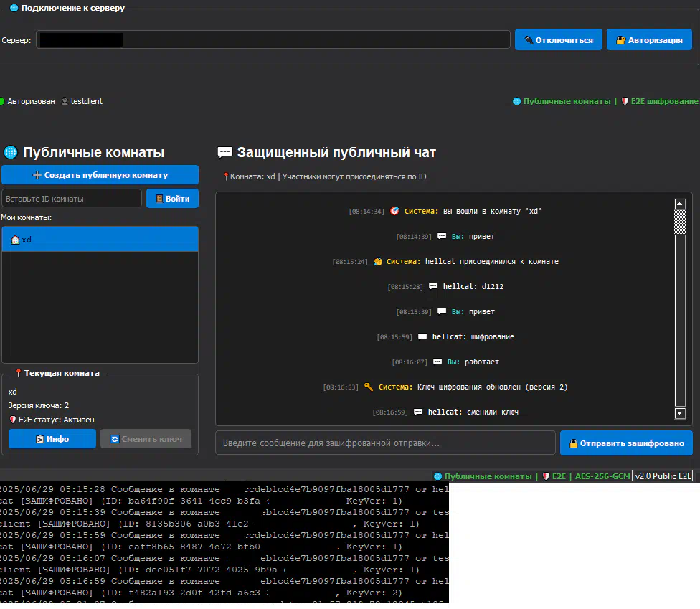700x609 pixels.
Task: Click the shield icon by E2E статус
Action: tap(12, 420)
